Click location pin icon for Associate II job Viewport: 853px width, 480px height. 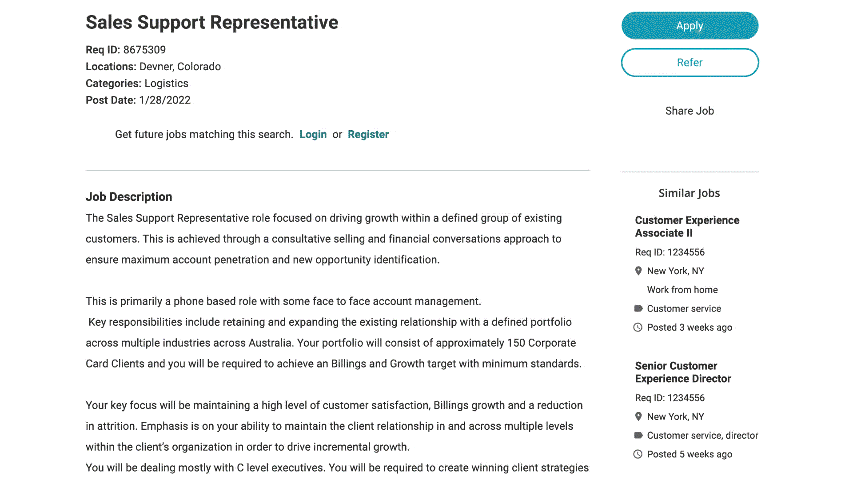[639, 271]
